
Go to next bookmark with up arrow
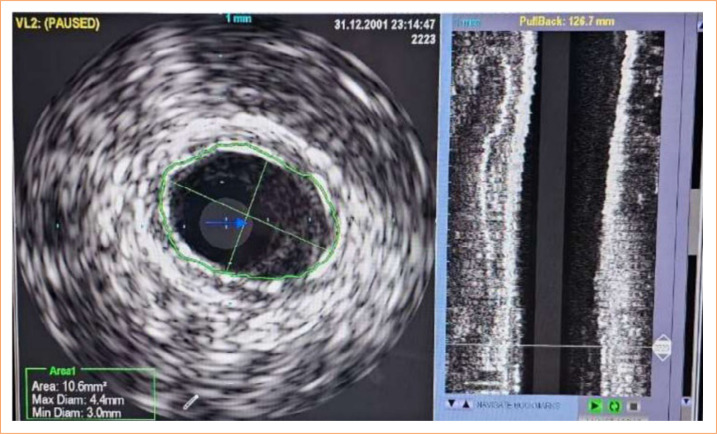(x=466, y=404)
